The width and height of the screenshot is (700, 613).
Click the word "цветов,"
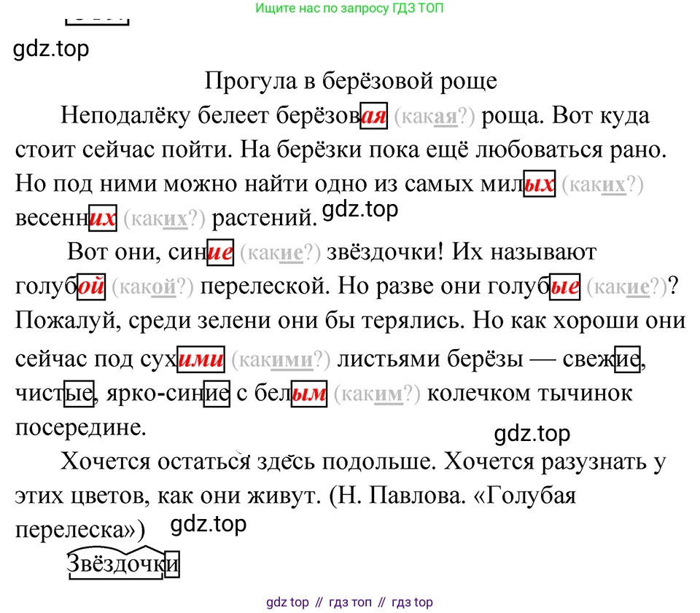110,496
